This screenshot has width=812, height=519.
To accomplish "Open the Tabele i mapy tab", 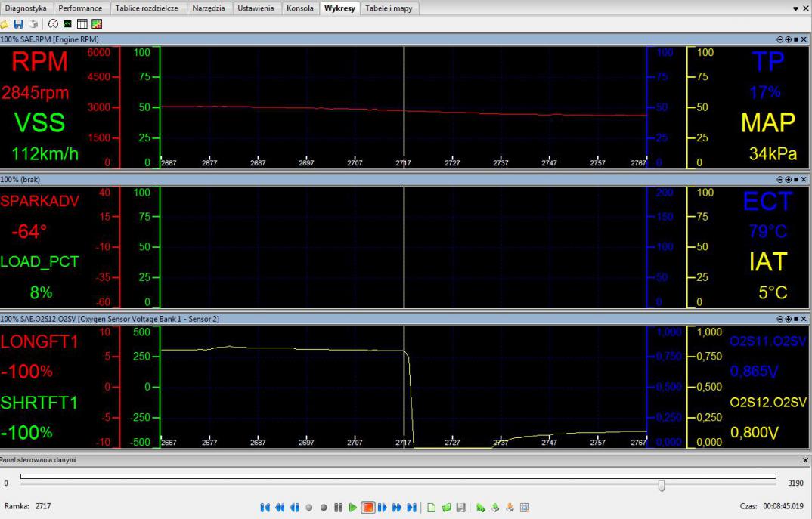I will (389, 8).
